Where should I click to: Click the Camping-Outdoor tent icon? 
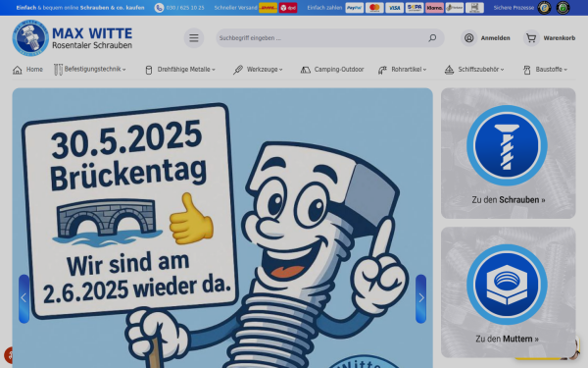pyautogui.click(x=305, y=70)
